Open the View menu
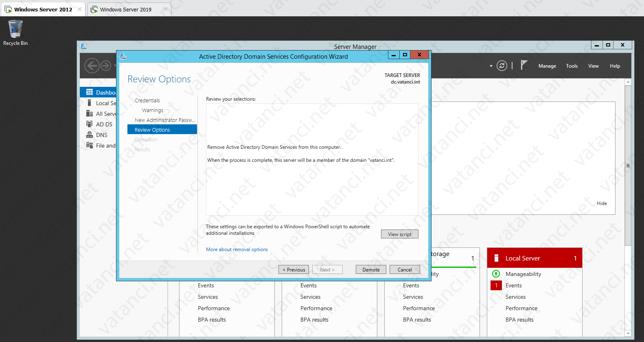Image resolution: width=644 pixels, height=342 pixels. click(x=593, y=66)
